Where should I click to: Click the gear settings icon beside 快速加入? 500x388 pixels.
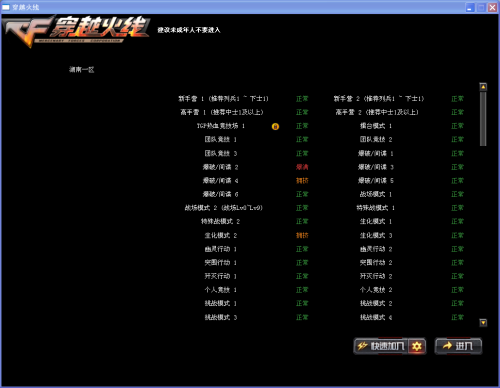tap(417, 346)
